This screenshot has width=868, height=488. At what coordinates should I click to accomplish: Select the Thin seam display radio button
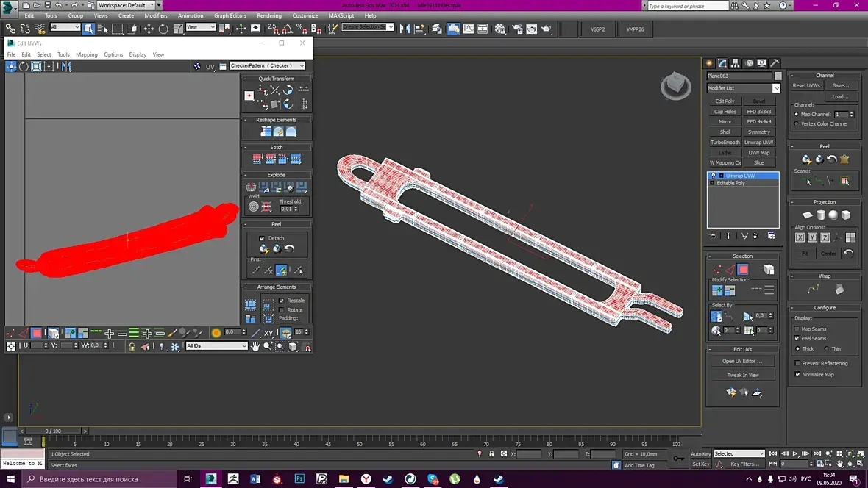[827, 348]
